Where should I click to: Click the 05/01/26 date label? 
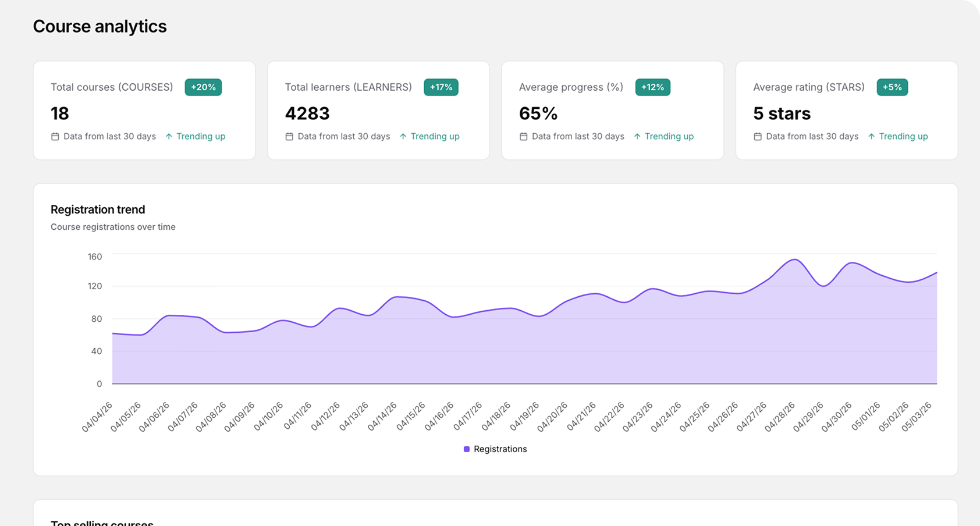tap(865, 417)
